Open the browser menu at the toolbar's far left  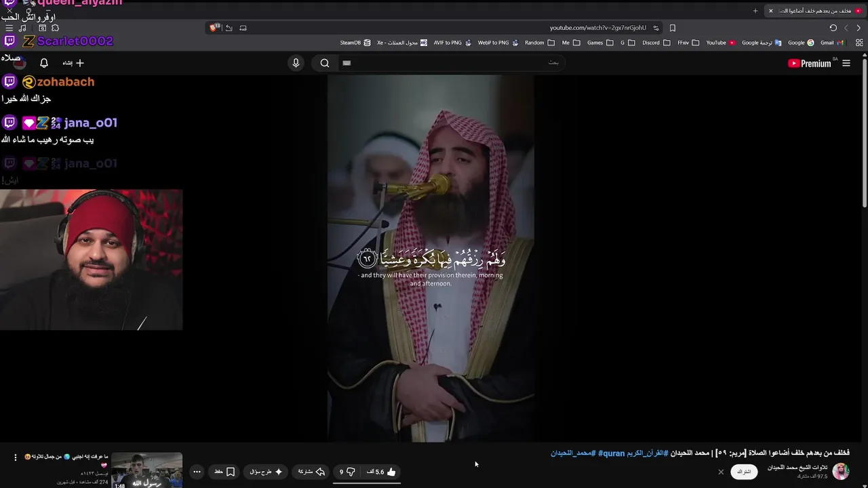(x=9, y=28)
